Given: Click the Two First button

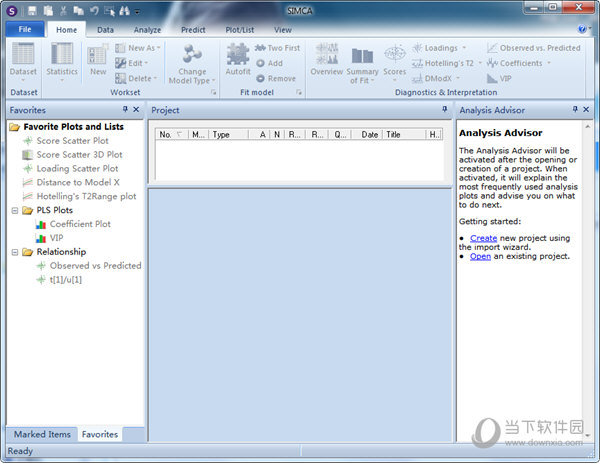Looking at the screenshot, I should click(x=277, y=48).
